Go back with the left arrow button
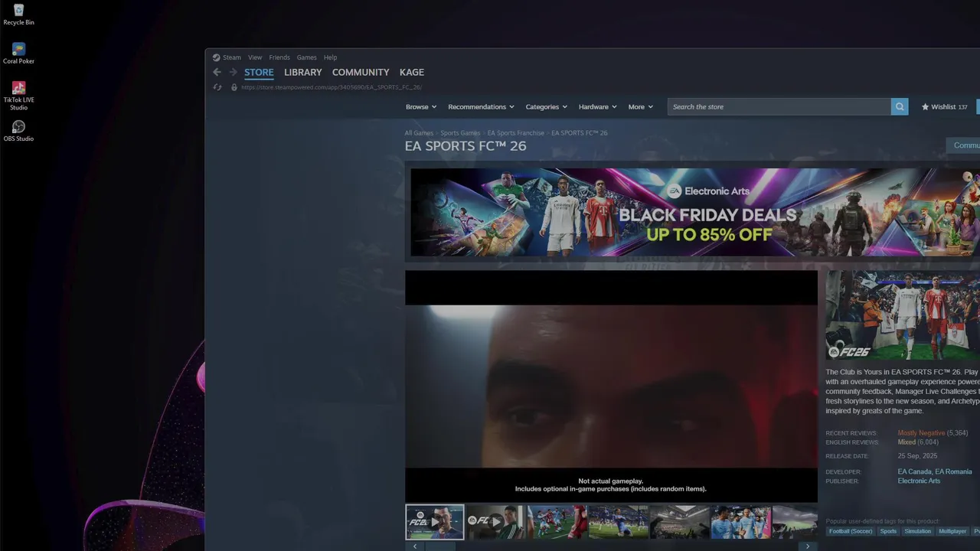Image resolution: width=980 pixels, height=551 pixels. (x=217, y=72)
